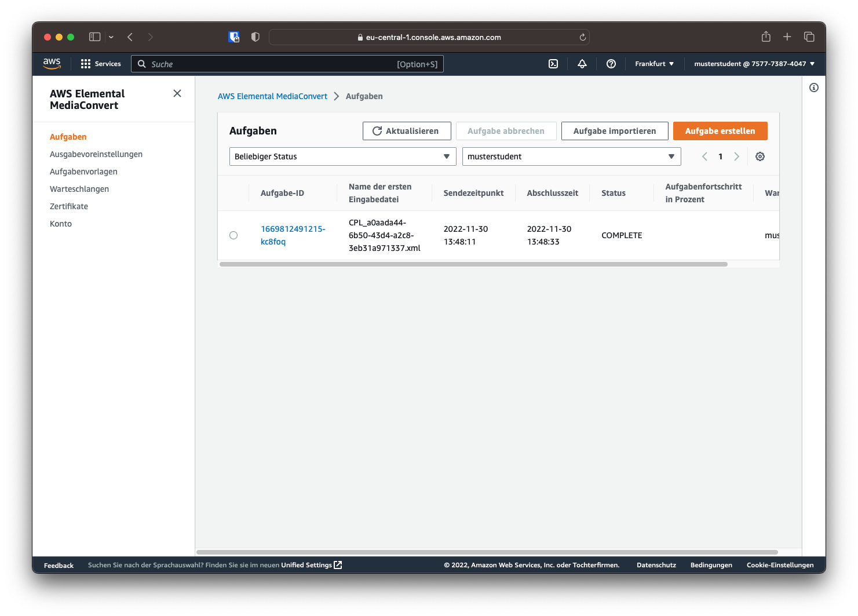
Task: Click Aufgabe erstellen button
Action: 720,131
